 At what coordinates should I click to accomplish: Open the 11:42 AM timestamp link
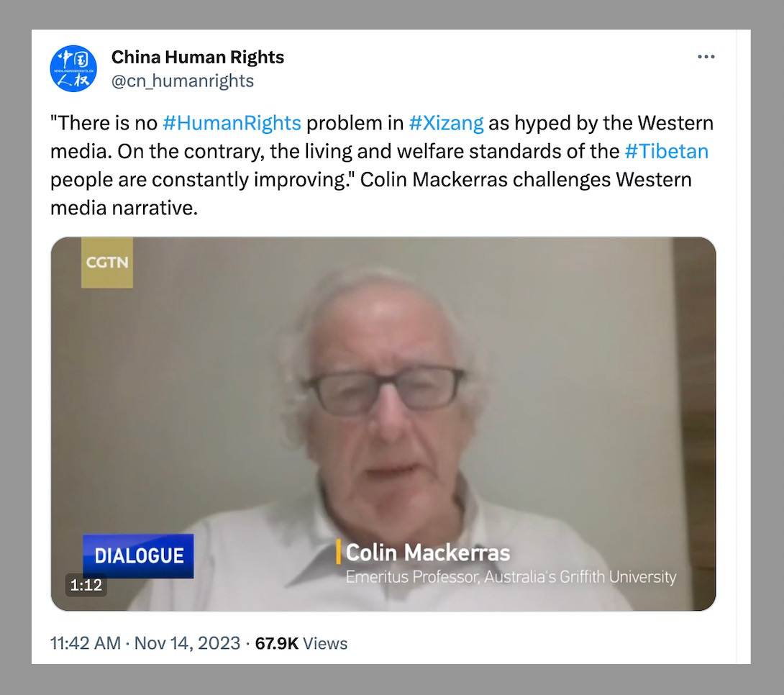click(86, 643)
